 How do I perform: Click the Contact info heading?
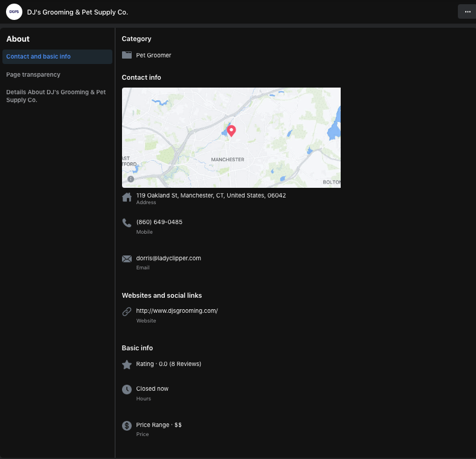(x=141, y=77)
